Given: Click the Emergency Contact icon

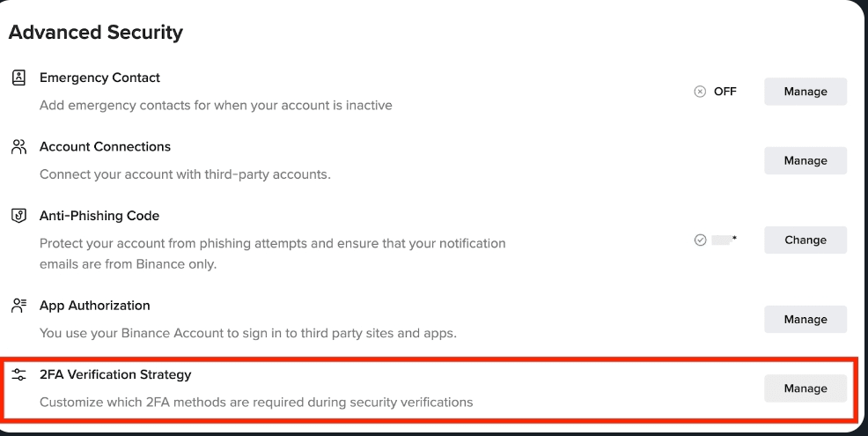Looking at the screenshot, I should pos(18,78).
